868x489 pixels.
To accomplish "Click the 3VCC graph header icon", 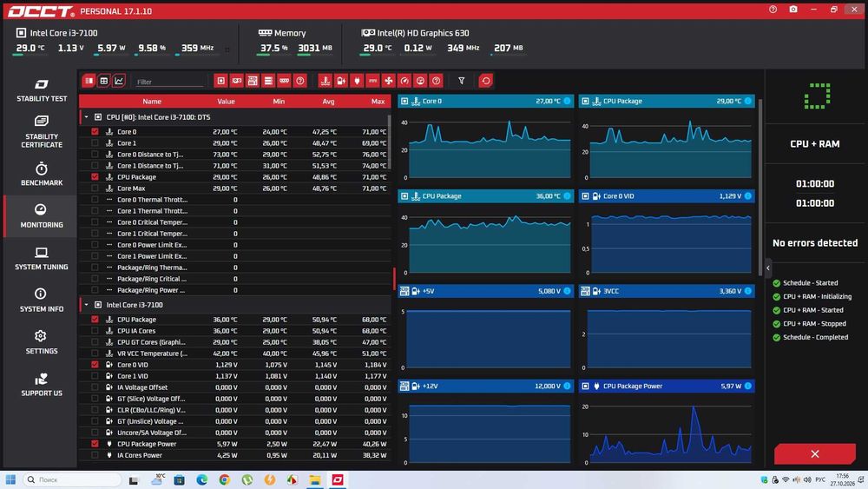I will tap(585, 291).
